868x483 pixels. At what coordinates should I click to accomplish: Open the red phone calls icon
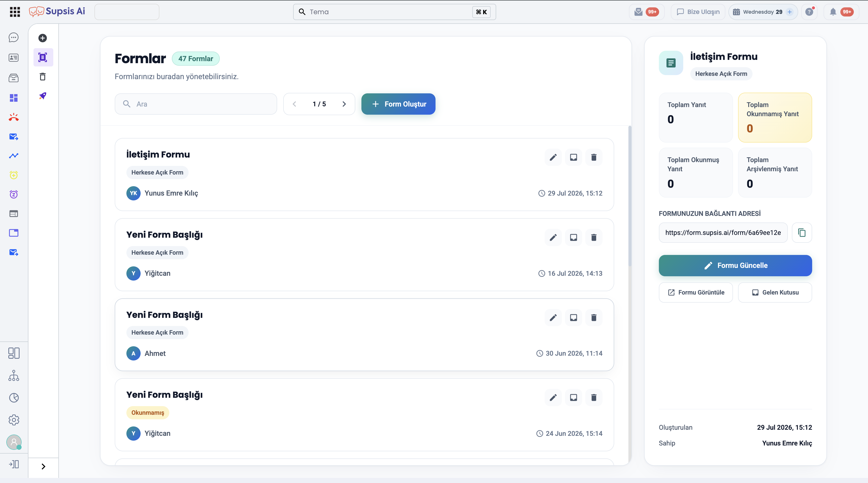click(13, 117)
